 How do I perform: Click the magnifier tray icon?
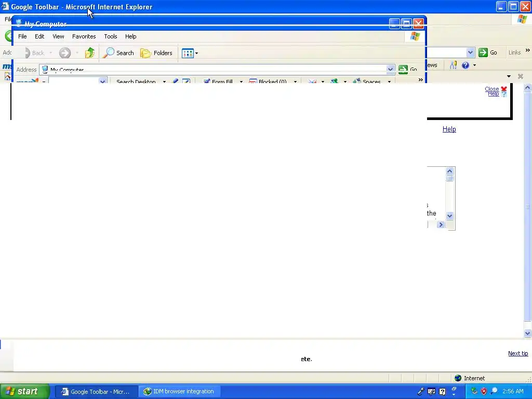coord(494,391)
